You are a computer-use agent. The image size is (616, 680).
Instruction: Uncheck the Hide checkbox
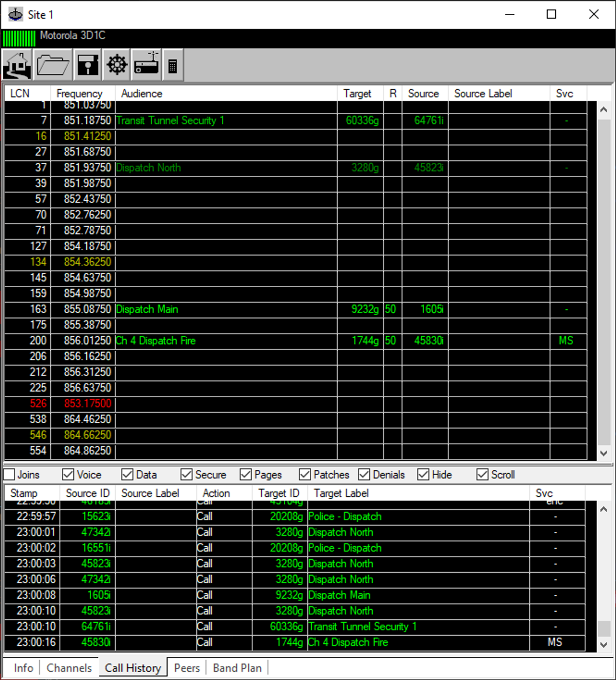click(423, 474)
